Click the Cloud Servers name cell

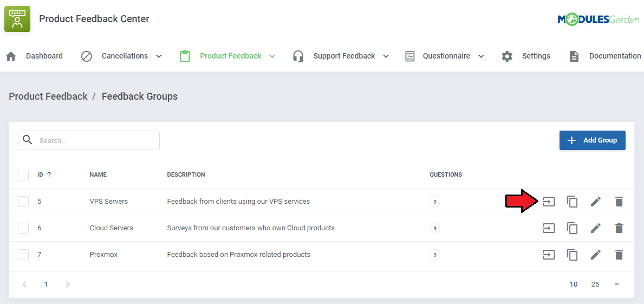click(111, 228)
